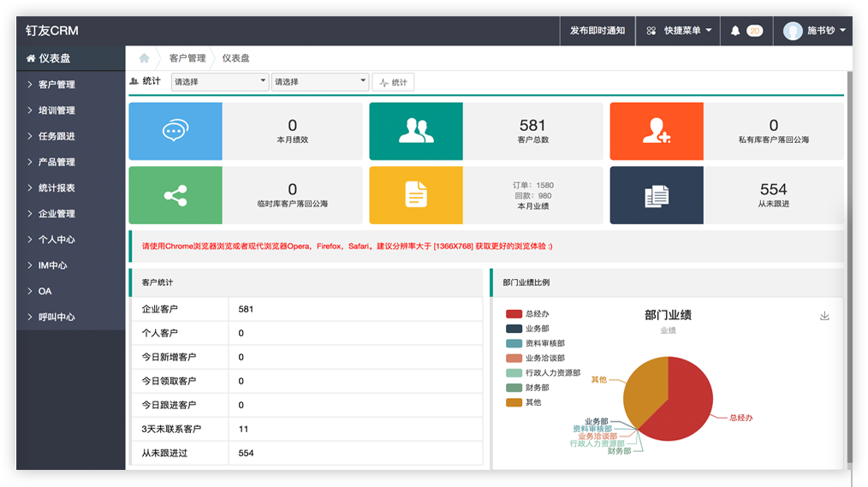The width and height of the screenshot is (868, 487).
Task: Toggle 业务部 legend item
Action: (x=527, y=329)
